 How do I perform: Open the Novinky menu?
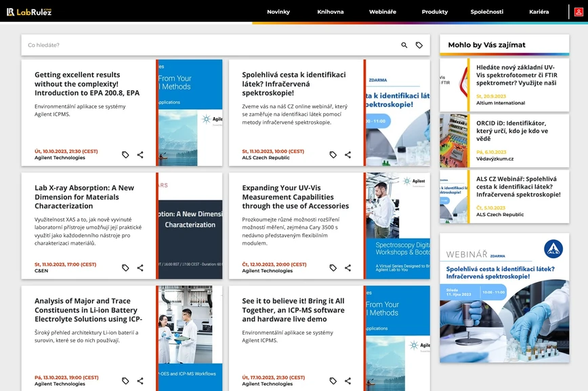pyautogui.click(x=278, y=12)
